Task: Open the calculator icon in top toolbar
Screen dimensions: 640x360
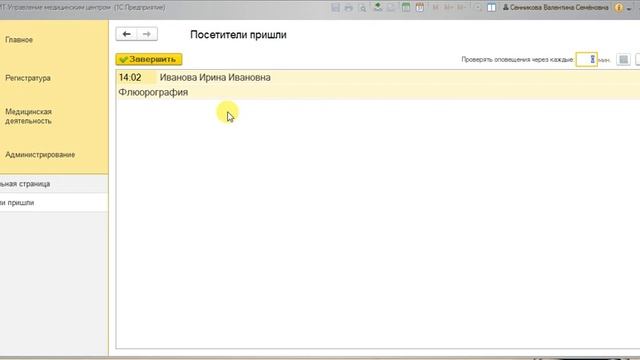Action: coord(406,7)
